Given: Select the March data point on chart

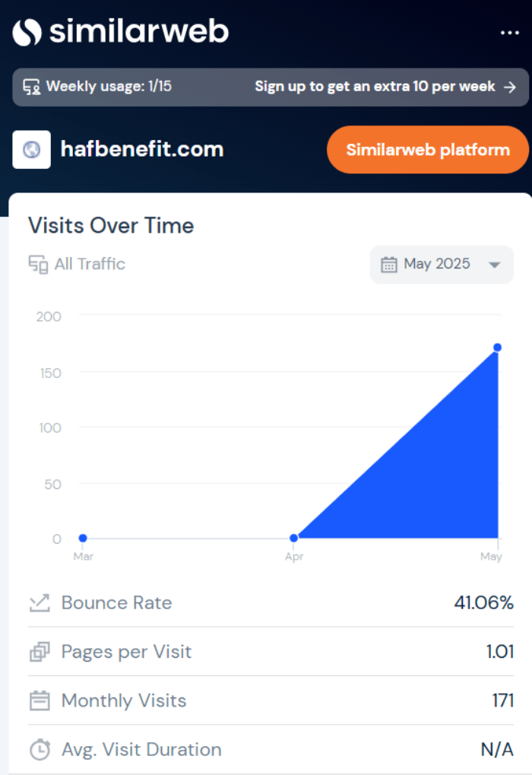Looking at the screenshot, I should [83, 538].
